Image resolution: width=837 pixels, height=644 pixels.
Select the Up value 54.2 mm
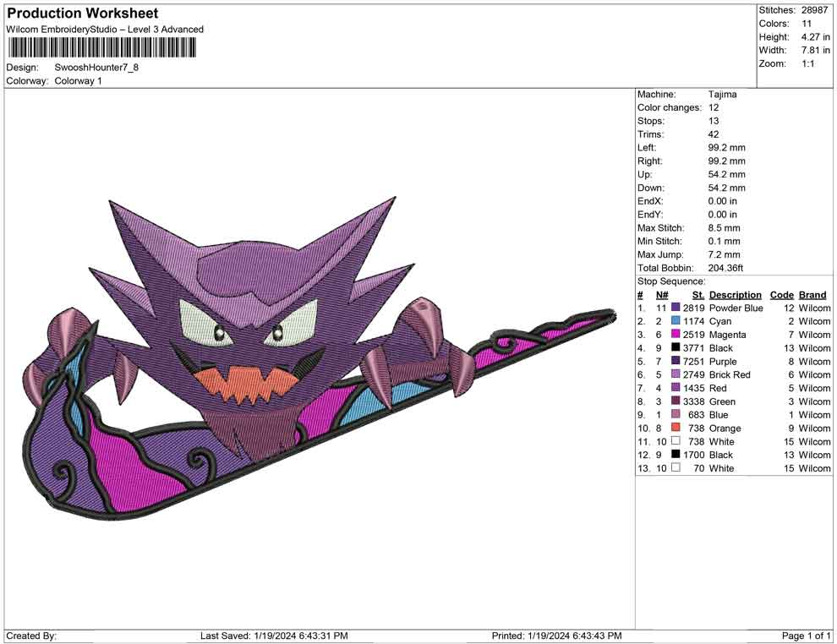pos(727,174)
